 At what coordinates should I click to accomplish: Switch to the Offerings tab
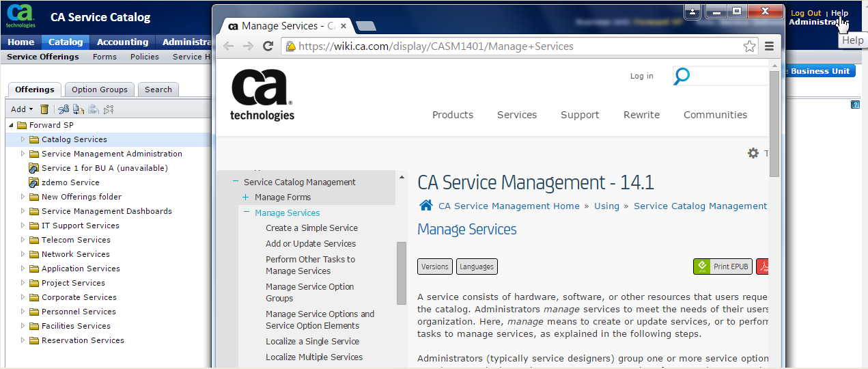(x=35, y=90)
